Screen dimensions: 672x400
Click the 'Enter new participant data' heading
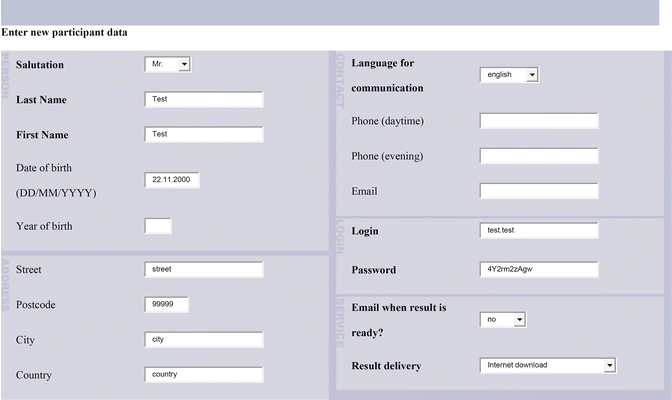[x=65, y=32]
